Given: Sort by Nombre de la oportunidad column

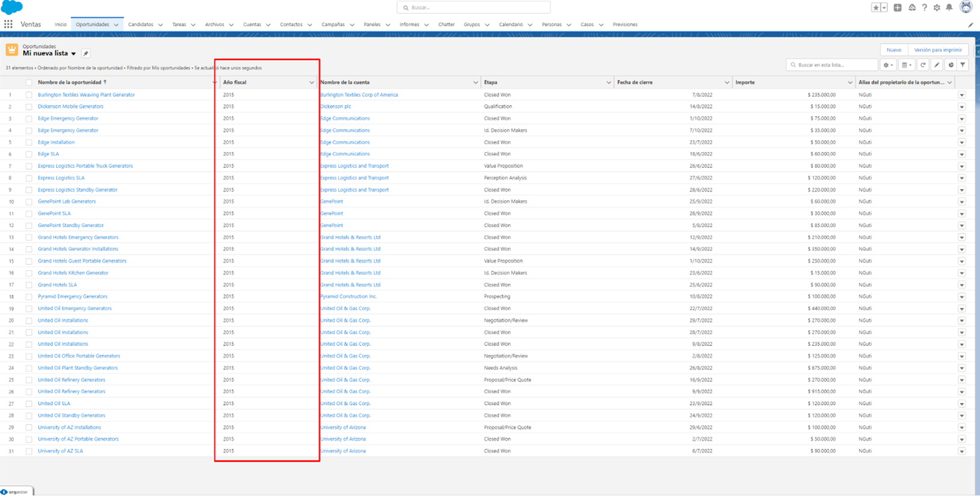Looking at the screenshot, I should [69, 82].
